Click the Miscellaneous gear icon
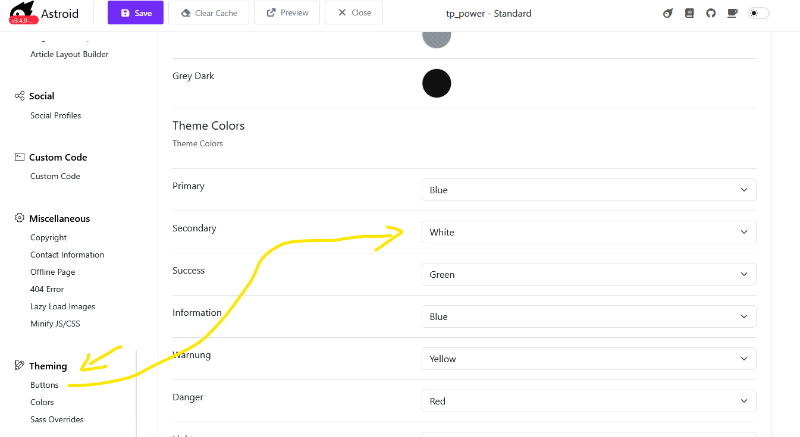The height and width of the screenshot is (437, 800). (x=20, y=218)
